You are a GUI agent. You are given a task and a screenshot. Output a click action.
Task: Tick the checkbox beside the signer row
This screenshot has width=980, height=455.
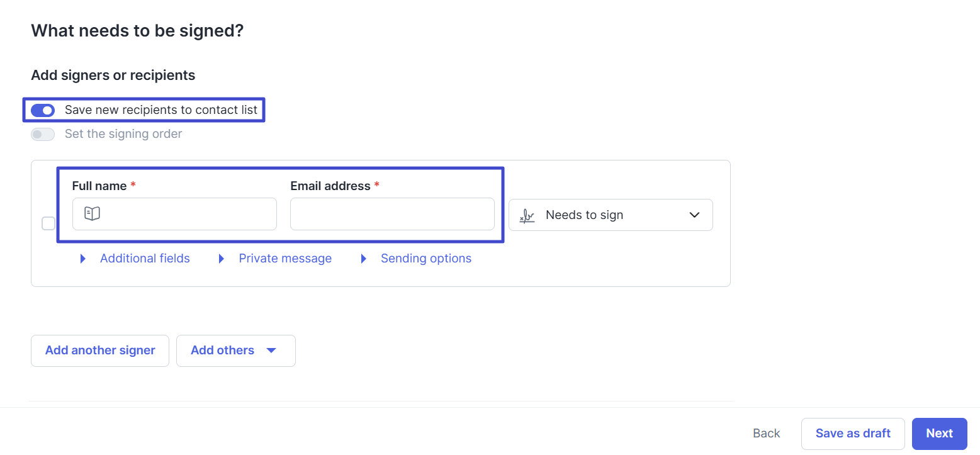click(48, 223)
